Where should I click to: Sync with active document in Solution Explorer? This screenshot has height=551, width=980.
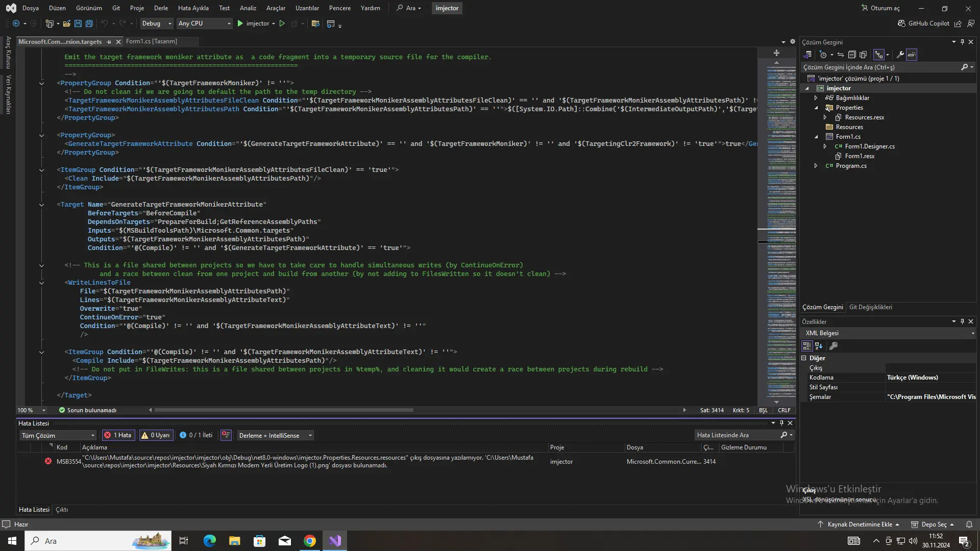point(841,55)
